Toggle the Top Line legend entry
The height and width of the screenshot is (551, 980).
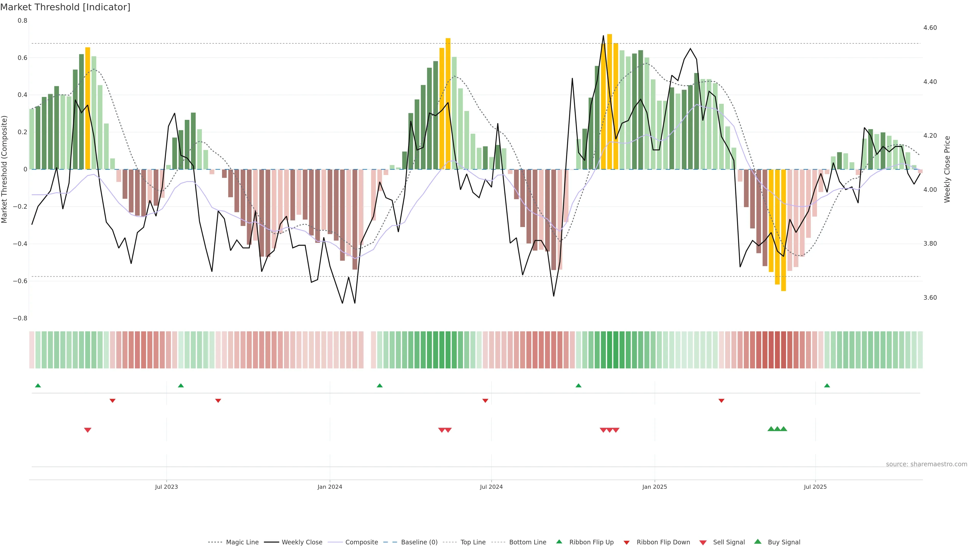pyautogui.click(x=473, y=542)
